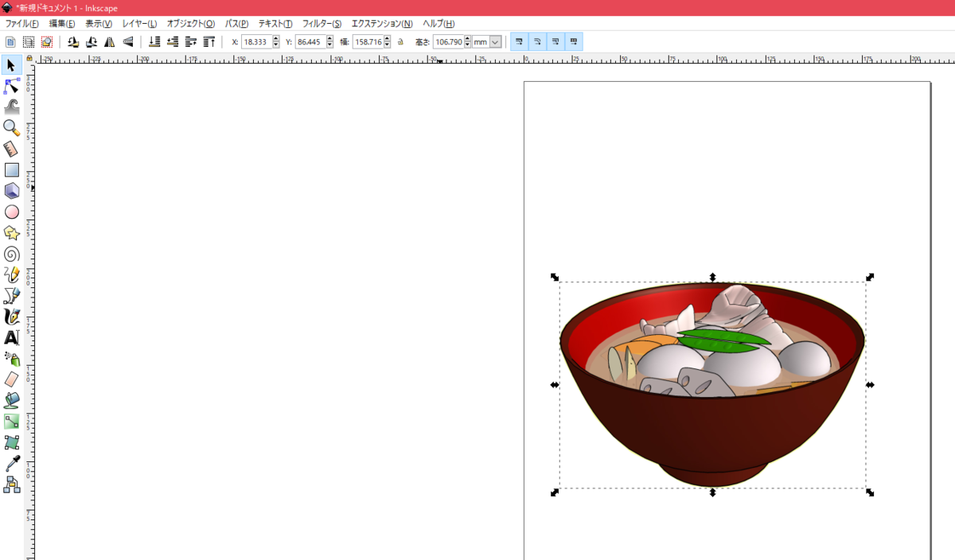Toggle width/height ratio lock

(x=401, y=41)
